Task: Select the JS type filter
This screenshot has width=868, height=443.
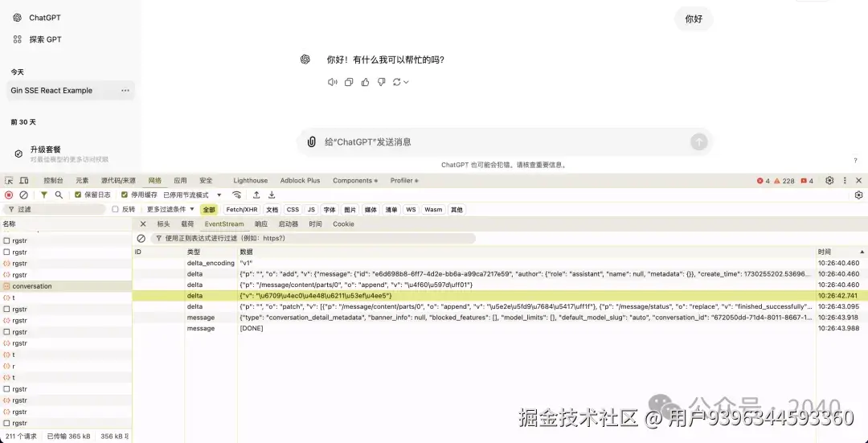Action: point(312,209)
